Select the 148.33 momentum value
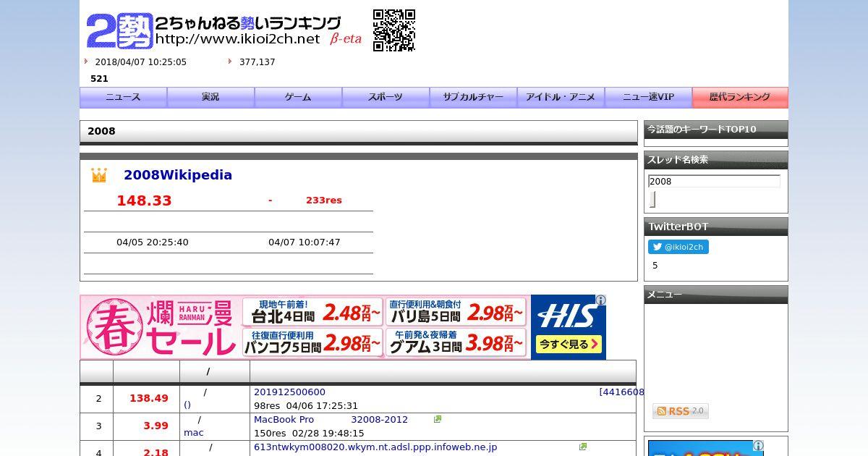Viewport: 868px width, 456px height. pyautogui.click(x=144, y=200)
